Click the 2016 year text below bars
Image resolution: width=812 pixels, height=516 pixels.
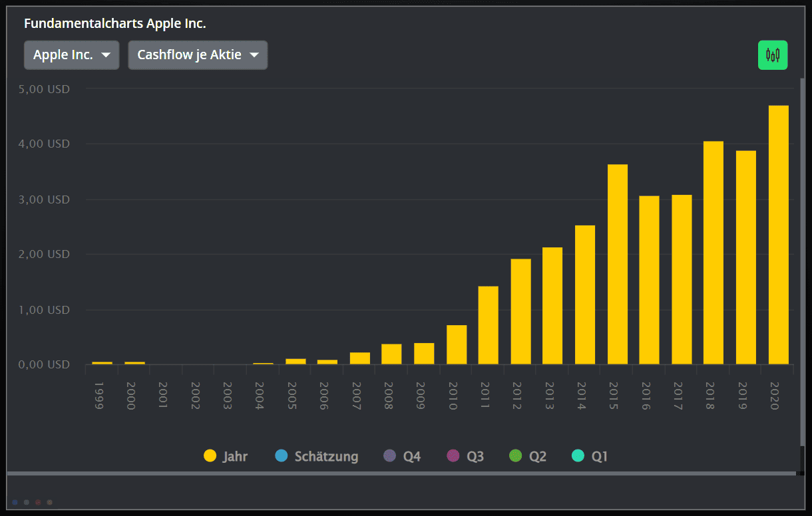pyautogui.click(x=646, y=395)
